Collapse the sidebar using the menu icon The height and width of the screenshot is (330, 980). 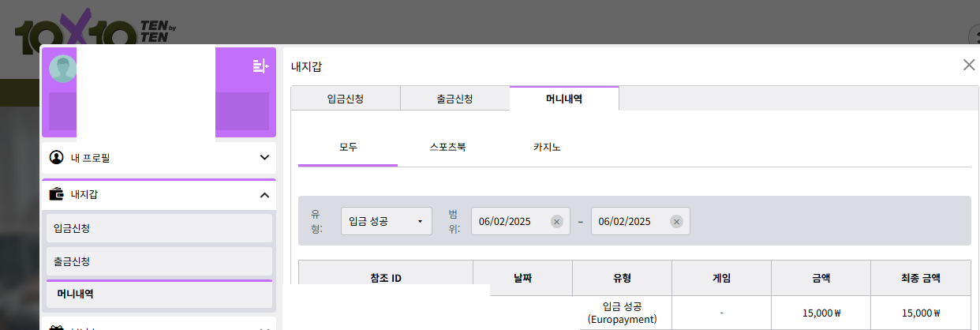260,66
